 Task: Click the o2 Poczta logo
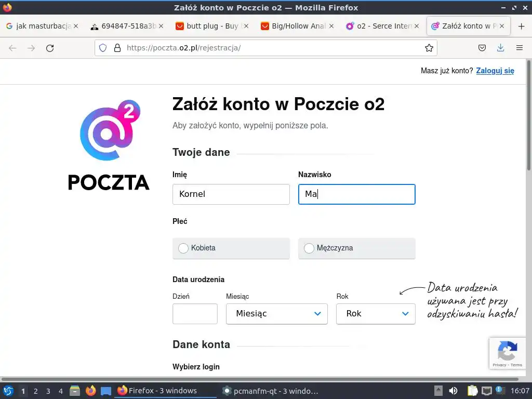(x=109, y=144)
